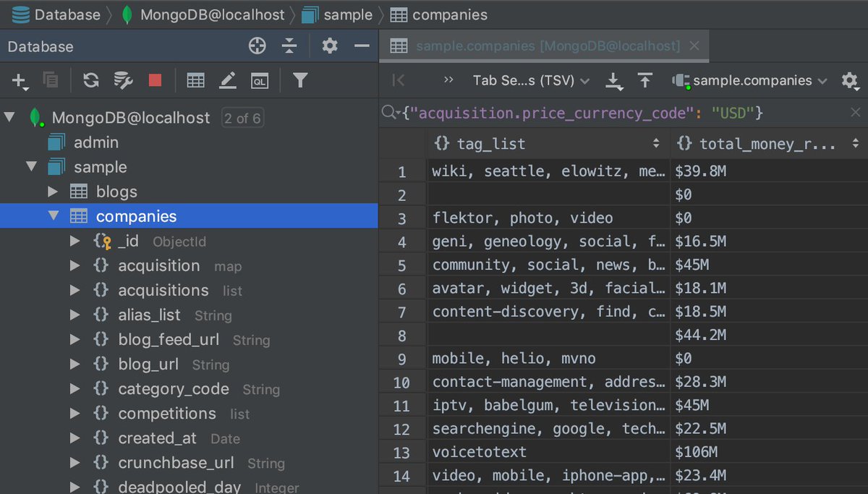Collapse the MongoDB@localhost node
Image resolution: width=868 pixels, height=494 pixels.
(10, 117)
